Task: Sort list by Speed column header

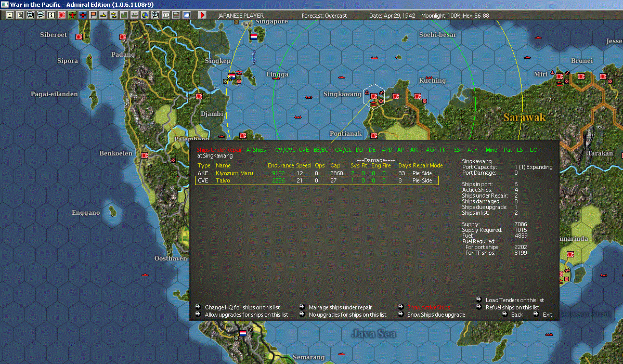Action: pos(303,166)
